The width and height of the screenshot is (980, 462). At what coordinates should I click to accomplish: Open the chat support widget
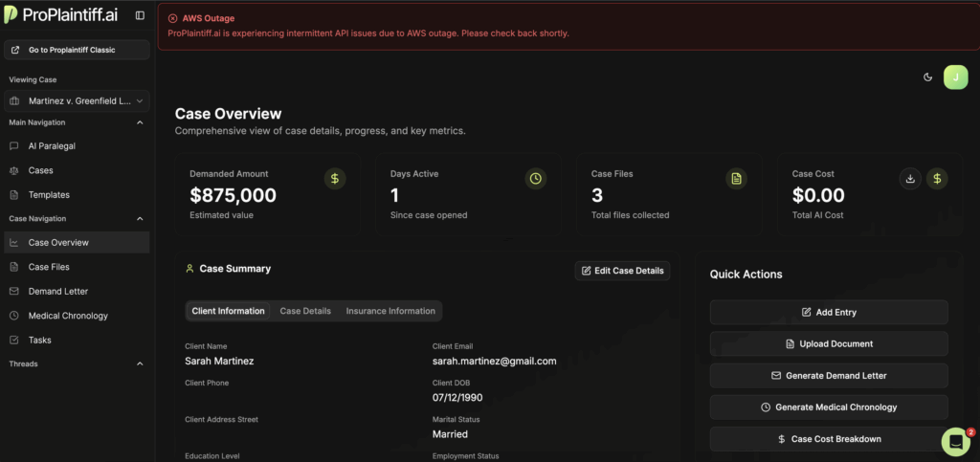point(955,440)
